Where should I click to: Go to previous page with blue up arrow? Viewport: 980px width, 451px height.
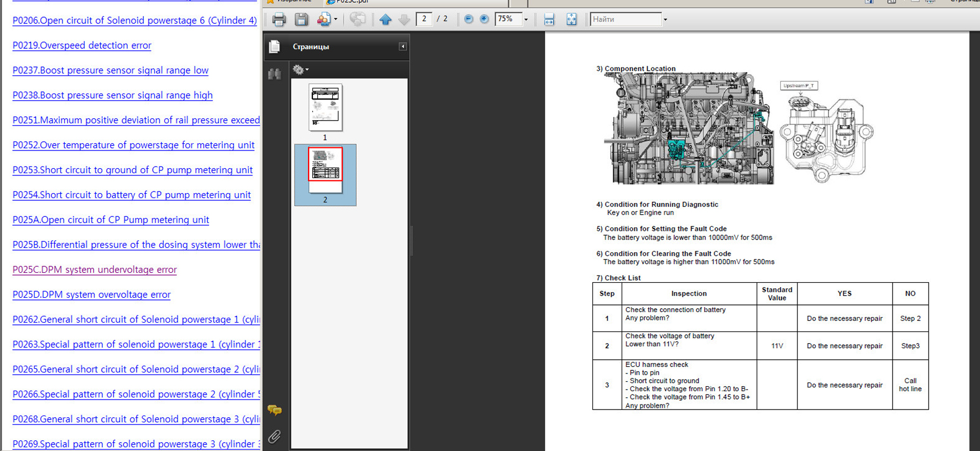385,19
